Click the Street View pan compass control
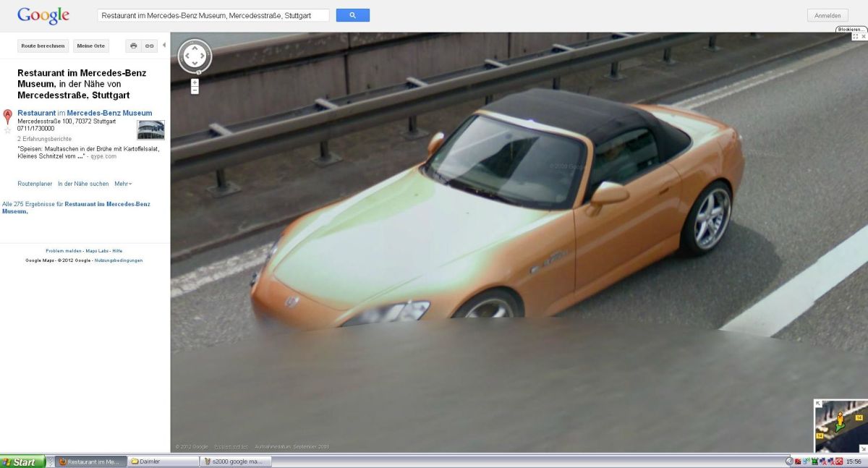Screen dimensions: 868x468 coord(195,56)
